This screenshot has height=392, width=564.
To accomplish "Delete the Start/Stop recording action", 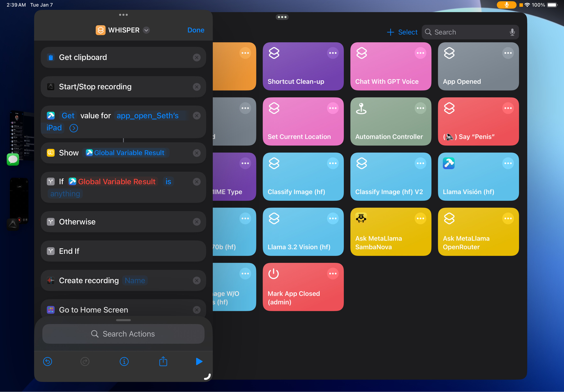I will coord(197,87).
